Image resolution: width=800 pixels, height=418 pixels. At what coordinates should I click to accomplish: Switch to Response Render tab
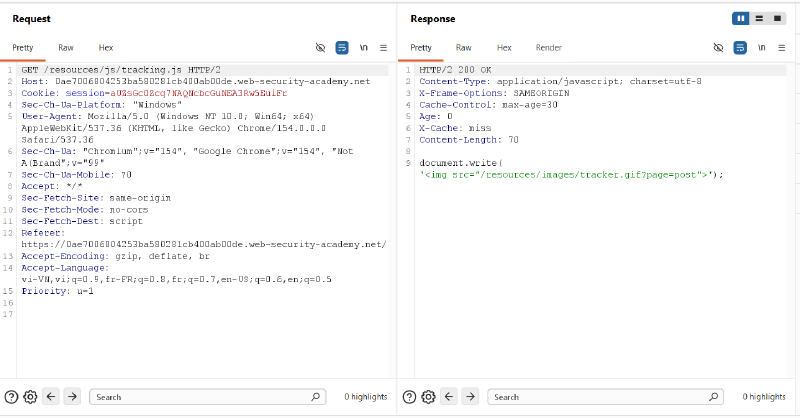point(548,47)
